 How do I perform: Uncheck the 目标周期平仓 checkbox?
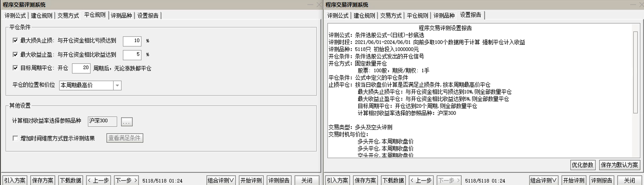point(15,68)
